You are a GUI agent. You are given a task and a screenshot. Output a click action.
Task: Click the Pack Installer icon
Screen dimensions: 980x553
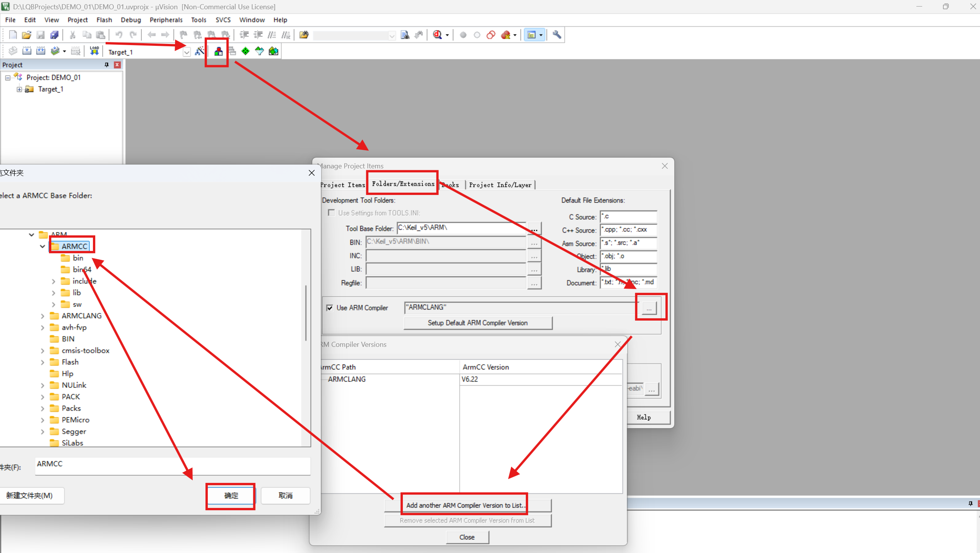point(273,51)
